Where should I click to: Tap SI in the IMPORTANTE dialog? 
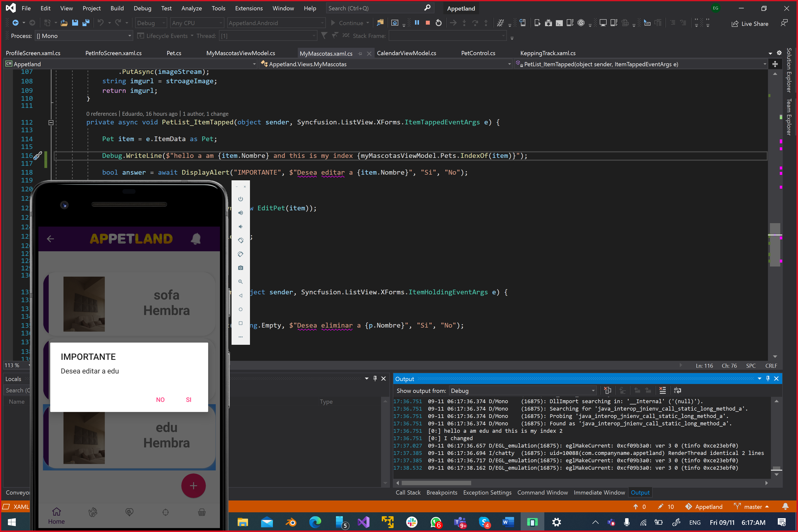click(x=189, y=400)
